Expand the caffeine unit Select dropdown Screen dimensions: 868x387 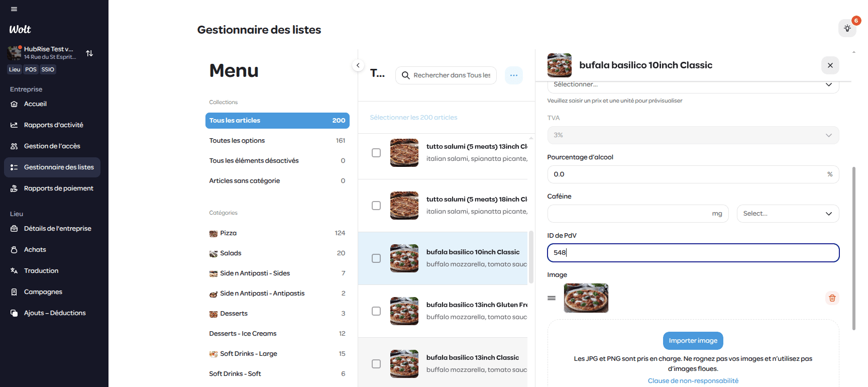pyautogui.click(x=787, y=214)
